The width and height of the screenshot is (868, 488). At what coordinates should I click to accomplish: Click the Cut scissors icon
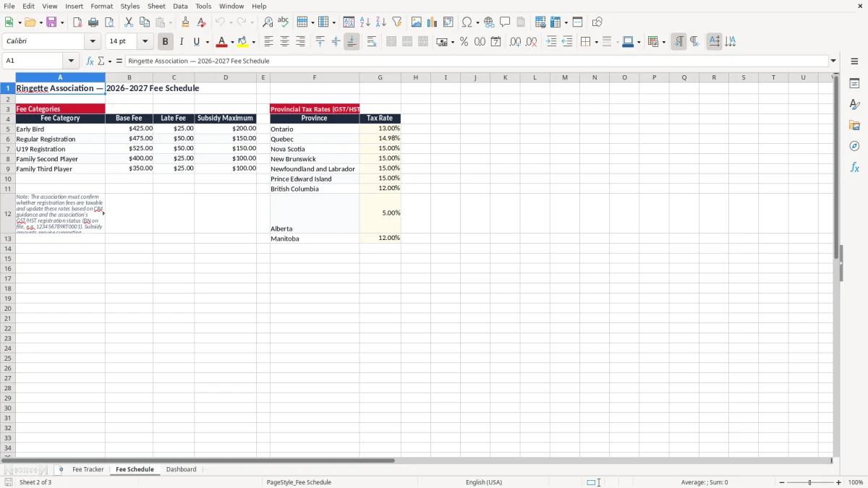(x=129, y=22)
